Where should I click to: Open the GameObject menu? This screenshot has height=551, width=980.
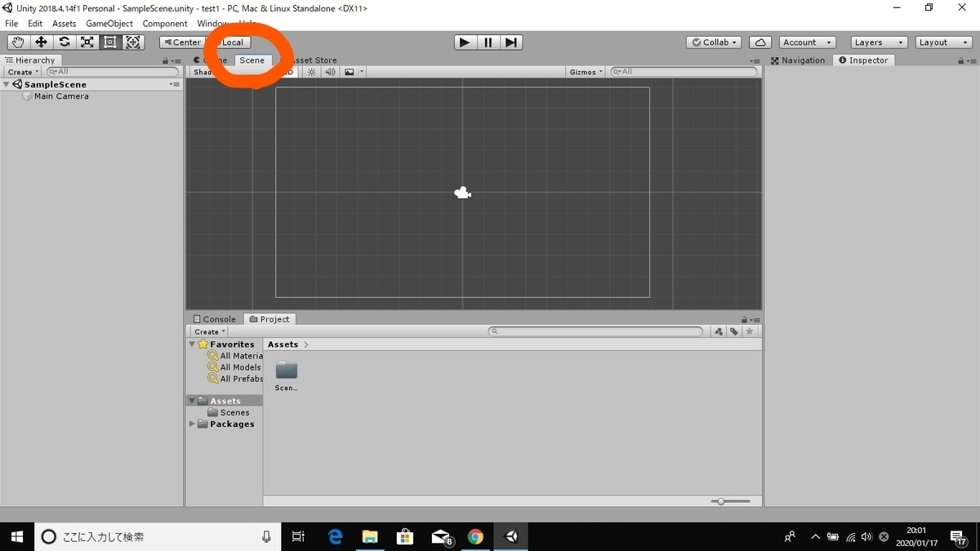[x=109, y=24]
